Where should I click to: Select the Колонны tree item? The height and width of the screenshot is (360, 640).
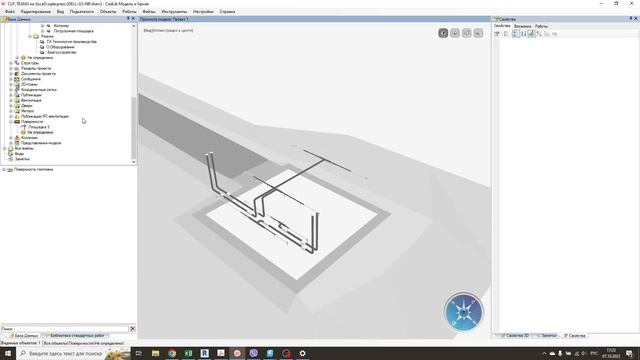pyautogui.click(x=61, y=26)
